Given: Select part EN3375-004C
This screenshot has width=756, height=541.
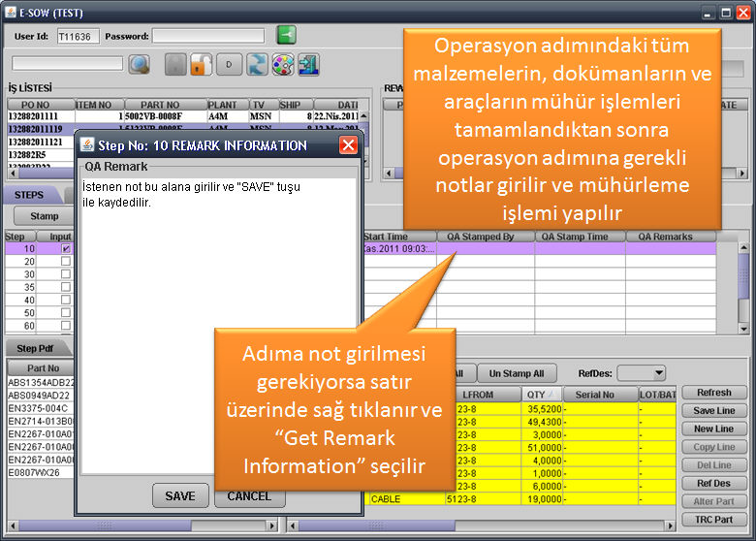Looking at the screenshot, I should 41,408.
